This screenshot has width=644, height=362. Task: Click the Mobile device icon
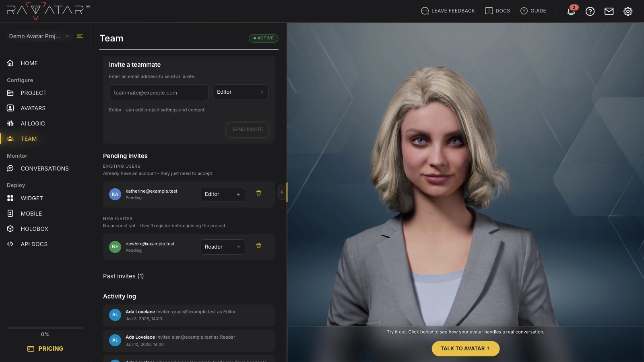click(10, 214)
